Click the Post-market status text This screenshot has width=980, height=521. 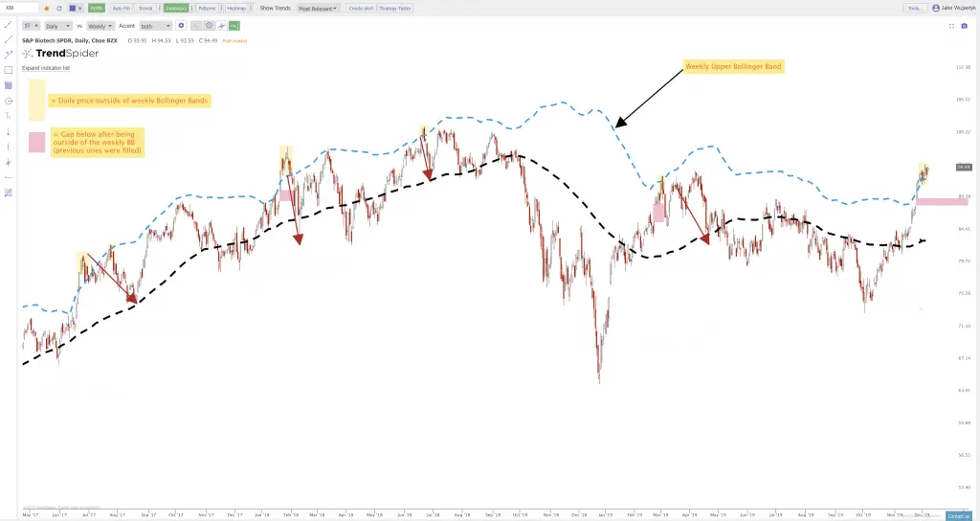[234, 40]
